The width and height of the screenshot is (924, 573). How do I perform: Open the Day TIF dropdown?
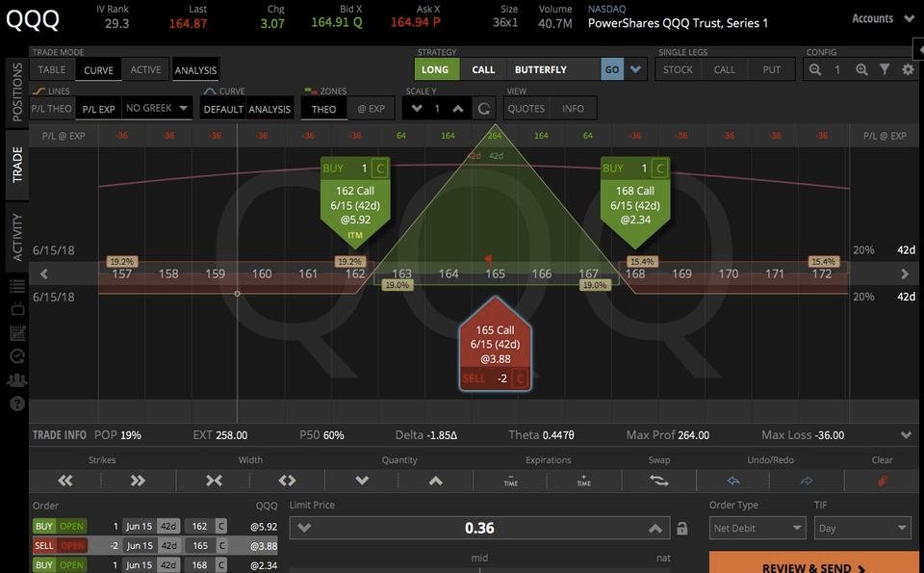[x=862, y=528]
